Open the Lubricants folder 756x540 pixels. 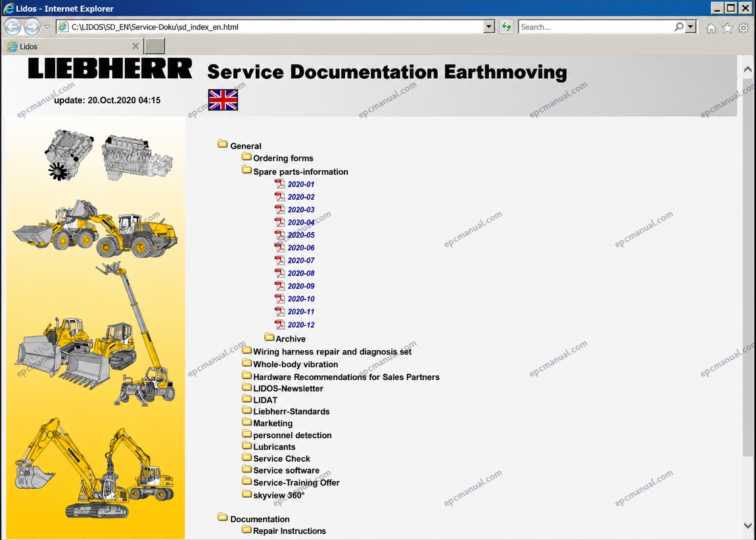(274, 447)
